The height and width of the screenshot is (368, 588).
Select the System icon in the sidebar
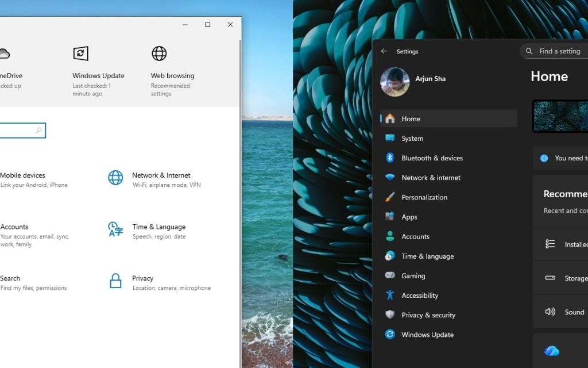[390, 138]
